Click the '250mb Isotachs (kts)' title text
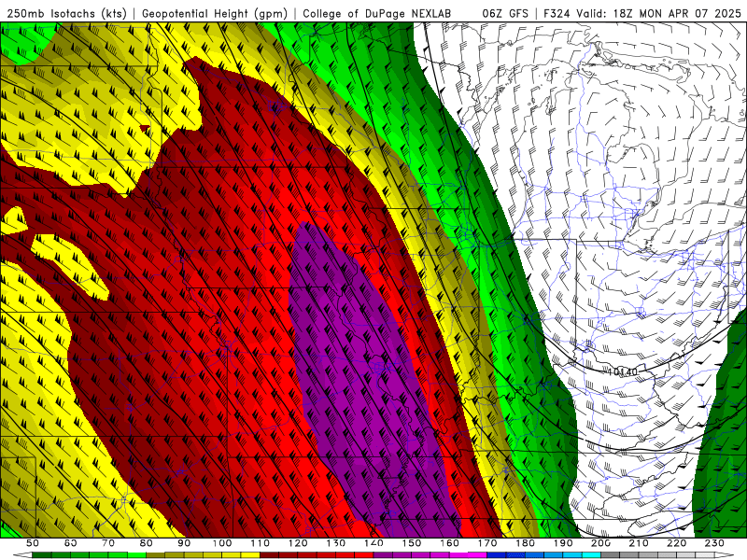 click(x=66, y=13)
